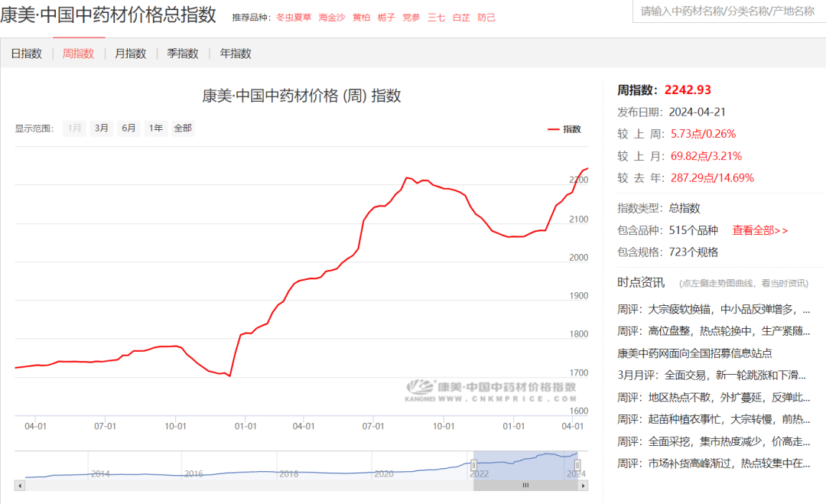The width and height of the screenshot is (826, 504).
Task: Open 周评: 大宗疲软换锚 news item
Action: tap(714, 309)
